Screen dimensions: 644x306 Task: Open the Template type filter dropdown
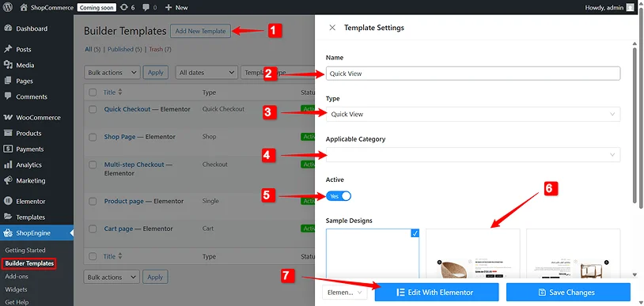278,73
